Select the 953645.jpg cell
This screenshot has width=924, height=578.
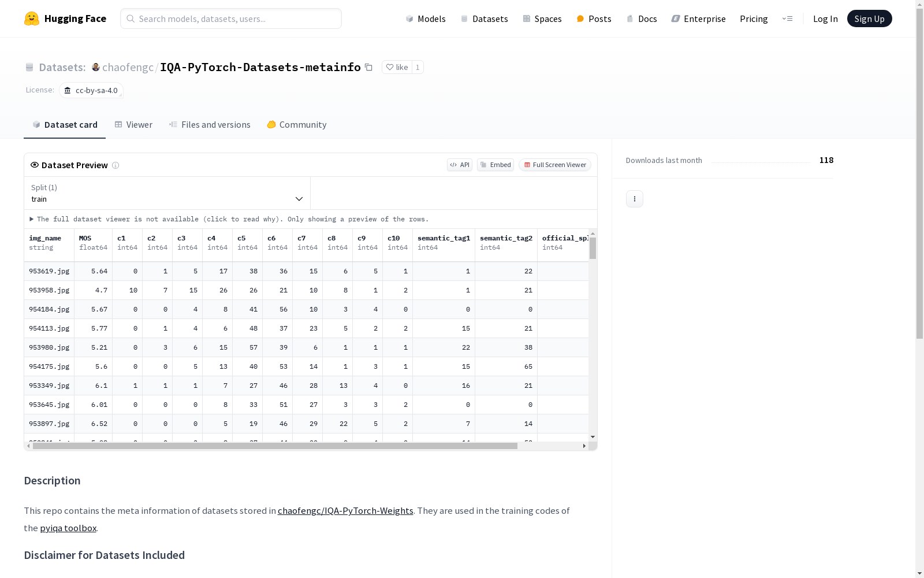[x=49, y=405]
